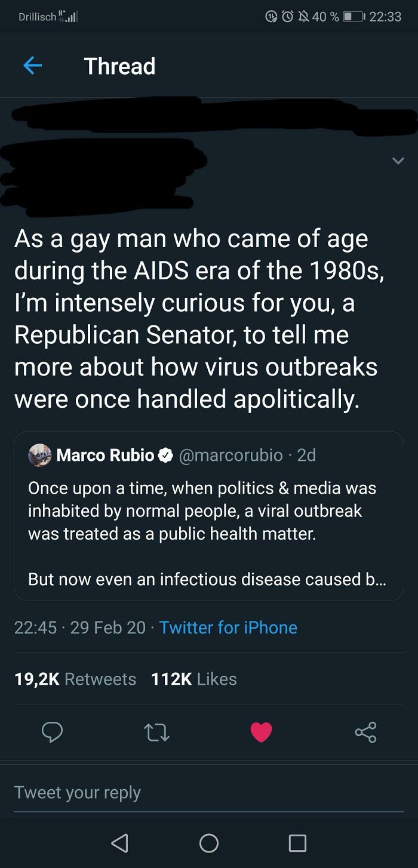Open Marco Rubio's profile picture

pos(40,455)
